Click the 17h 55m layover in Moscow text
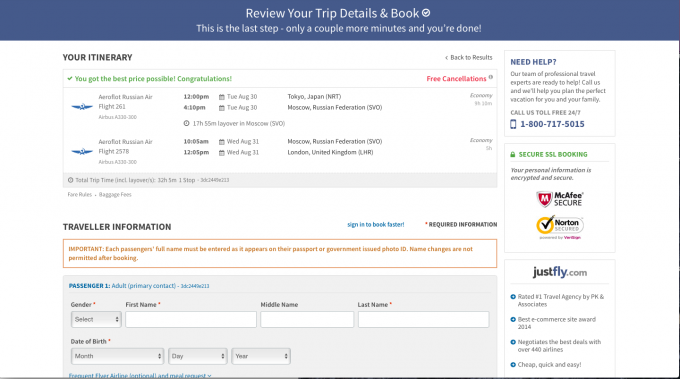 pos(239,124)
